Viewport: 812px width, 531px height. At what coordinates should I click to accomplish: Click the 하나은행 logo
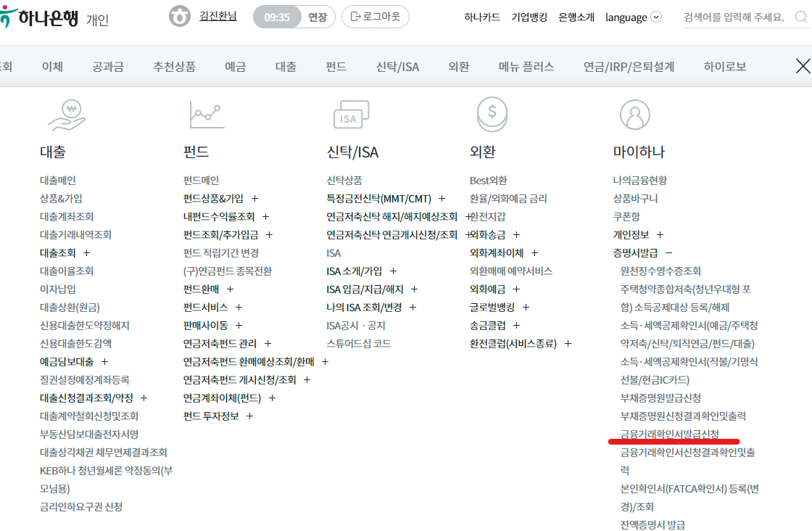point(39,17)
